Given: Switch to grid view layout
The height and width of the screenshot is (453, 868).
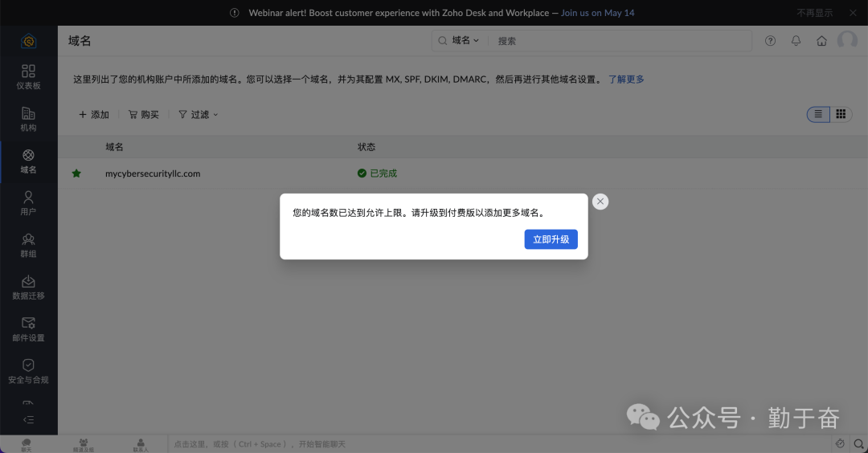Looking at the screenshot, I should [x=841, y=114].
